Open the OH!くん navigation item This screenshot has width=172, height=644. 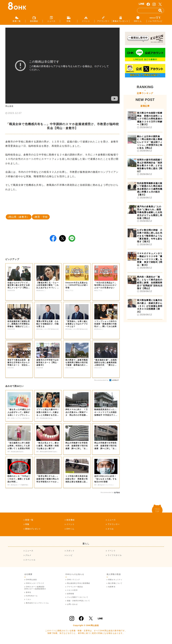138,19
